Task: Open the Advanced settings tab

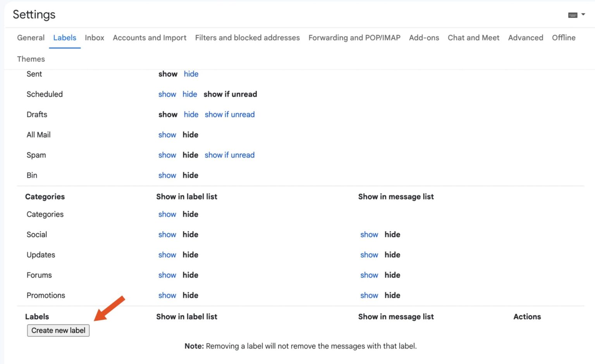Action: [525, 38]
